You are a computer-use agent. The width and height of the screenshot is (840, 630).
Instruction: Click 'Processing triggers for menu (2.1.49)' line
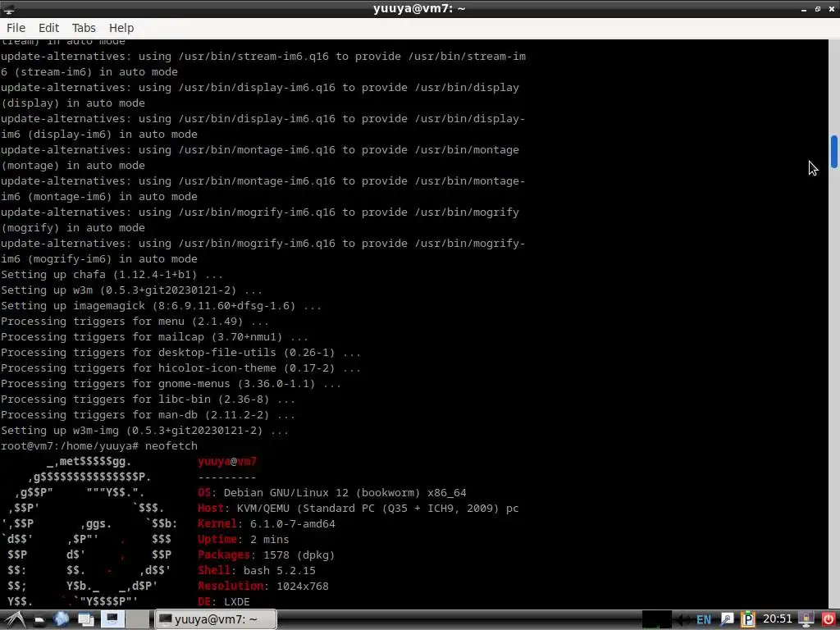coord(135,321)
